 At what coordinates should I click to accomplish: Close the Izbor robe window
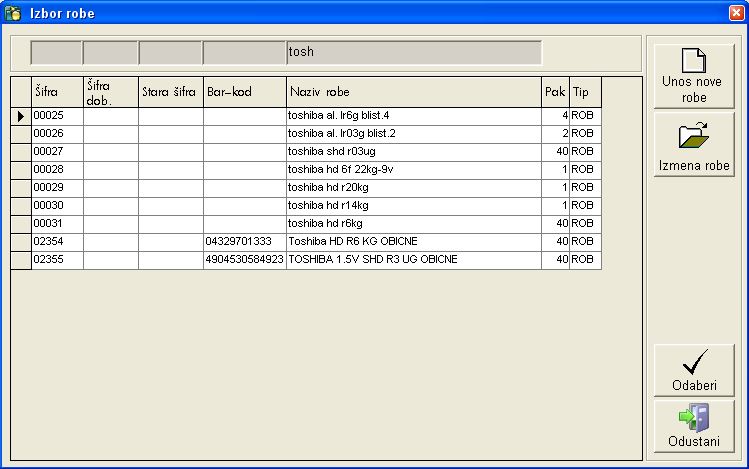[736, 12]
